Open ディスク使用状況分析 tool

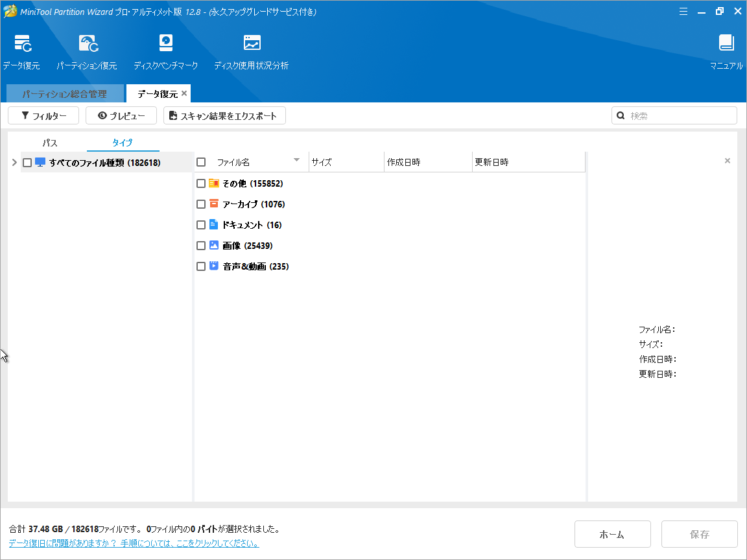[x=252, y=43]
